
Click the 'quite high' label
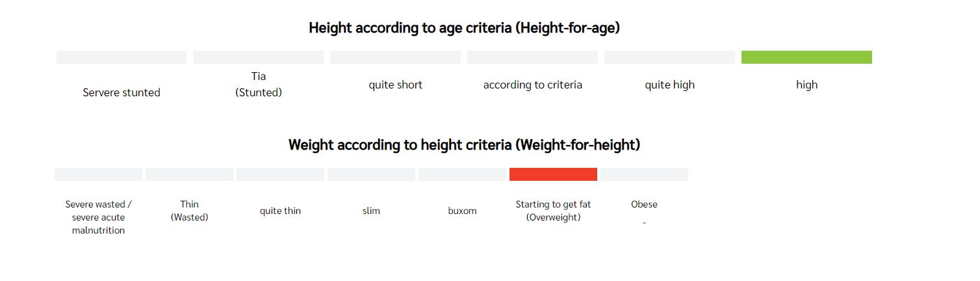click(669, 85)
